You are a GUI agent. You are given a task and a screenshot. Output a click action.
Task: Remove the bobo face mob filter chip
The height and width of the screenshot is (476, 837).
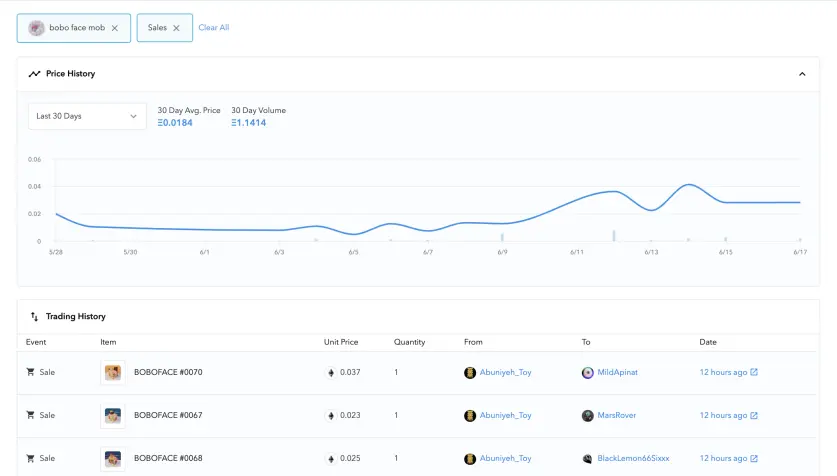click(115, 28)
